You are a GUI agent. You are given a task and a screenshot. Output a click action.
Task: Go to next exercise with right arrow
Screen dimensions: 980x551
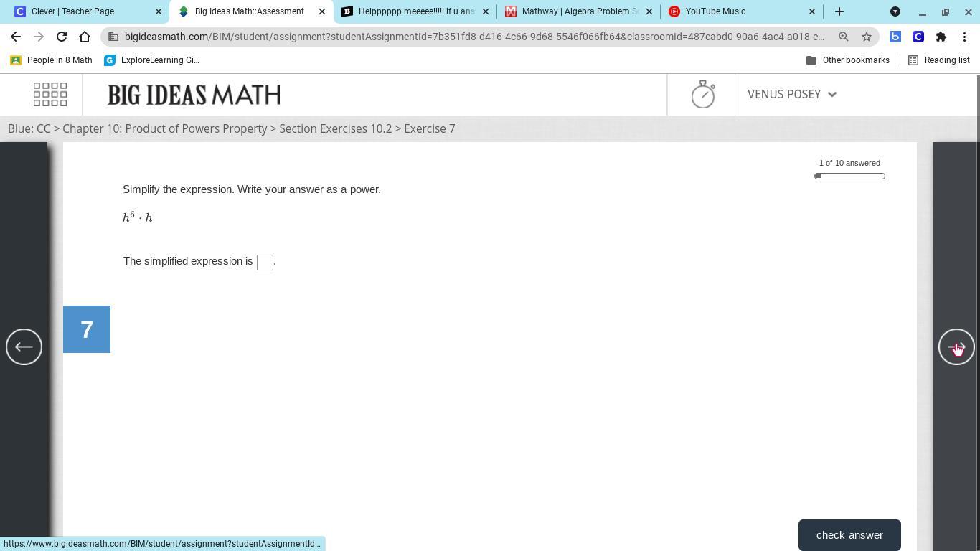coord(956,347)
